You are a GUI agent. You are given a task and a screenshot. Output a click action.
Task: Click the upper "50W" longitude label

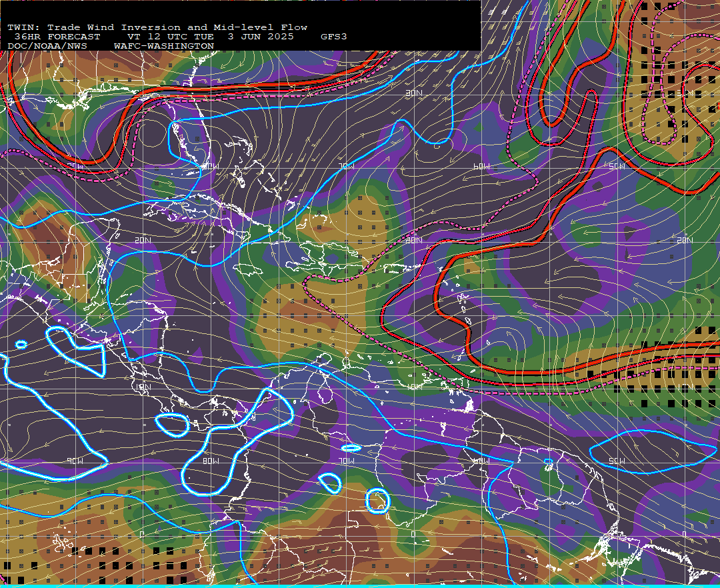tap(617, 166)
